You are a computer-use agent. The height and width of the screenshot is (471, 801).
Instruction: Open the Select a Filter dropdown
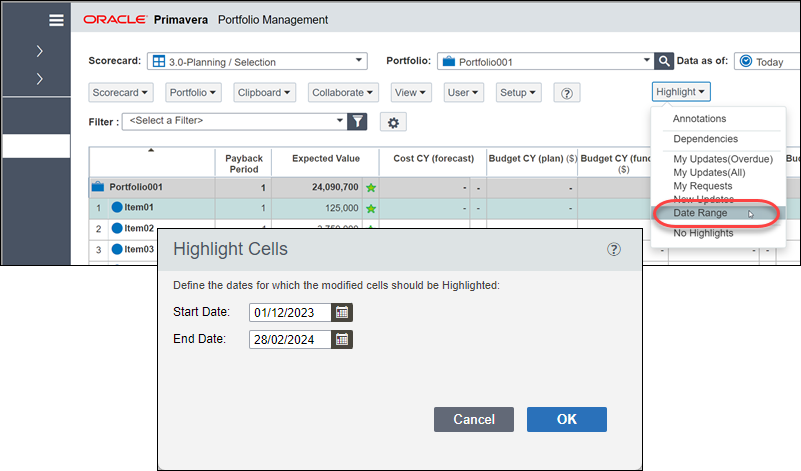(x=234, y=121)
